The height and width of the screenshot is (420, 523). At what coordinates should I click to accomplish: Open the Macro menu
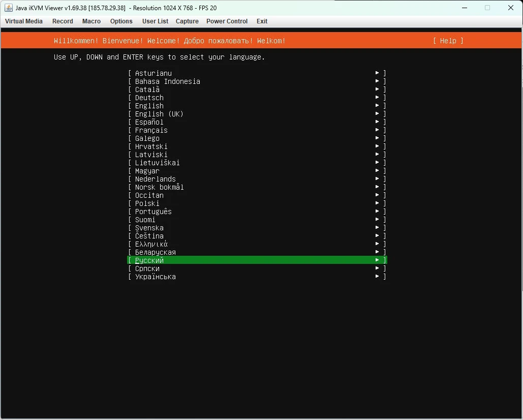tap(91, 21)
